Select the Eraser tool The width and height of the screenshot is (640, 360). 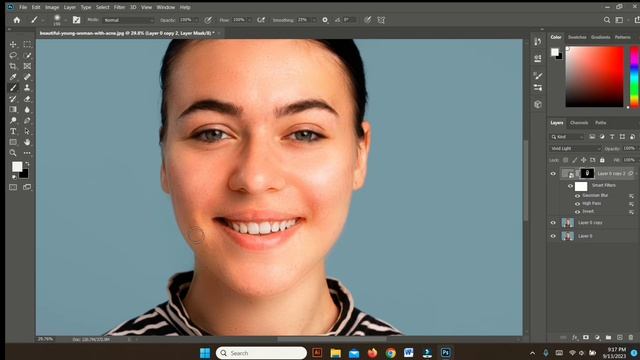[x=27, y=99]
